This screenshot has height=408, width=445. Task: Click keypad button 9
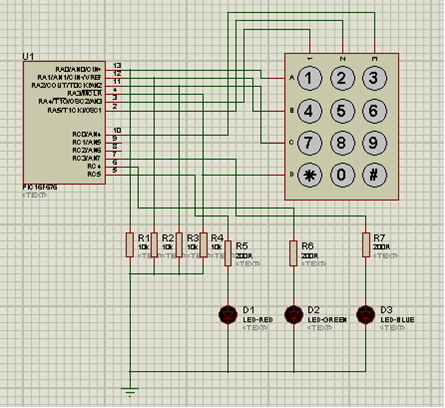[x=374, y=143]
